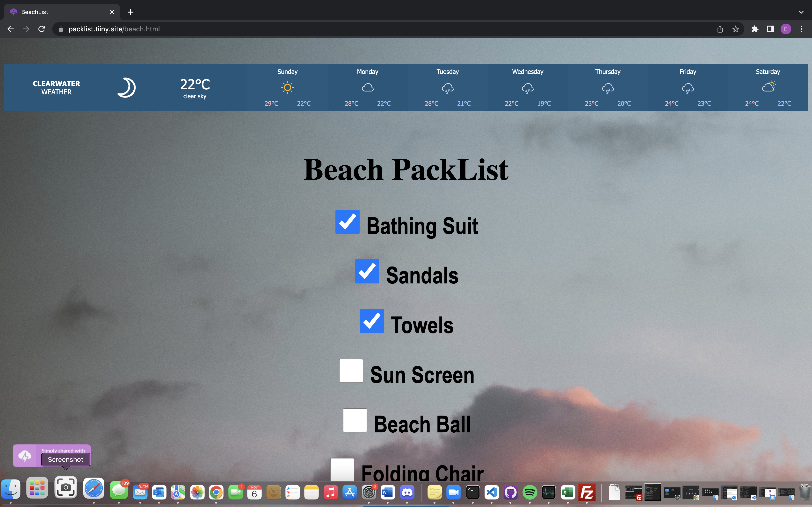Reload the page with the refresh icon
The width and height of the screenshot is (812, 507).
[x=42, y=29]
